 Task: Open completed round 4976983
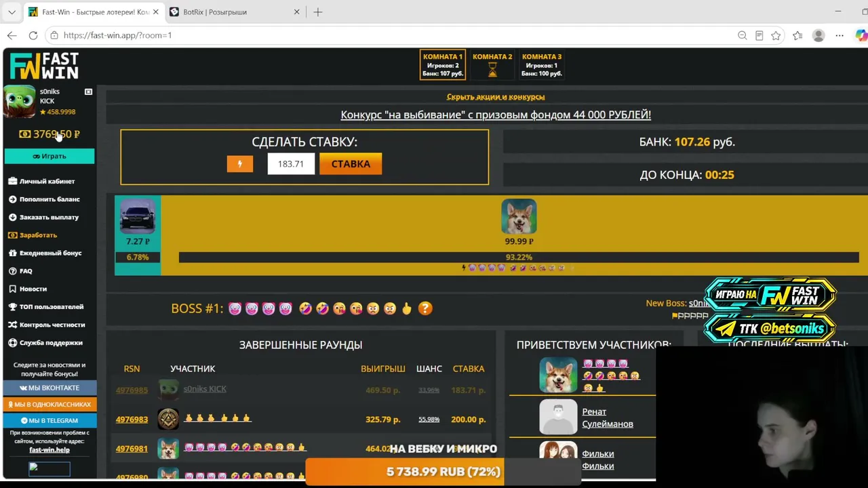132,420
